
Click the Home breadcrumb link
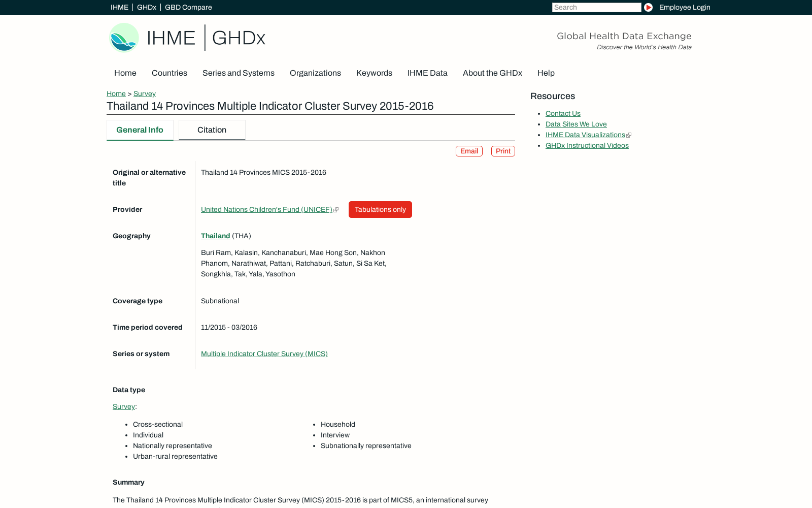click(x=116, y=94)
